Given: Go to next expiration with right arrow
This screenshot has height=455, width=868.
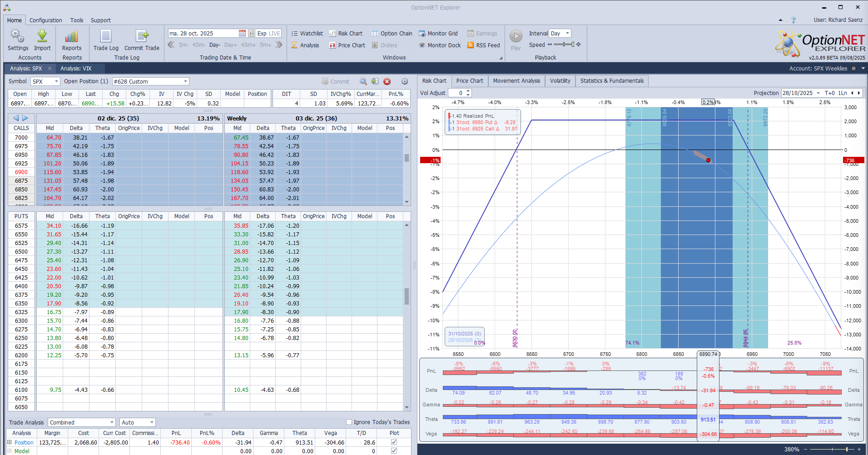Looking at the screenshot, I should tap(25, 118).
